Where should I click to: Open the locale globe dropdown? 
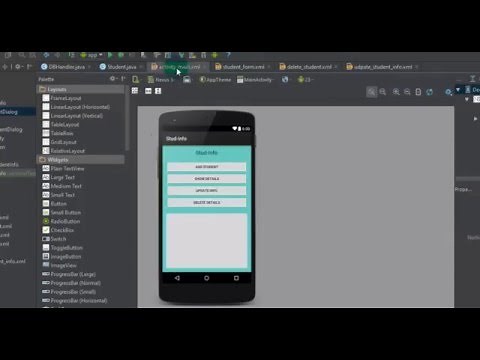tap(285, 80)
